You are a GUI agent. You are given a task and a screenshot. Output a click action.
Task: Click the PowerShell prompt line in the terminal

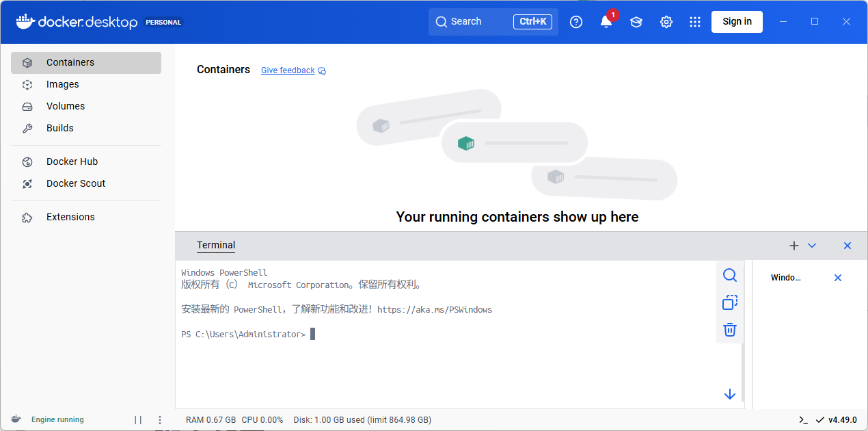pos(248,335)
